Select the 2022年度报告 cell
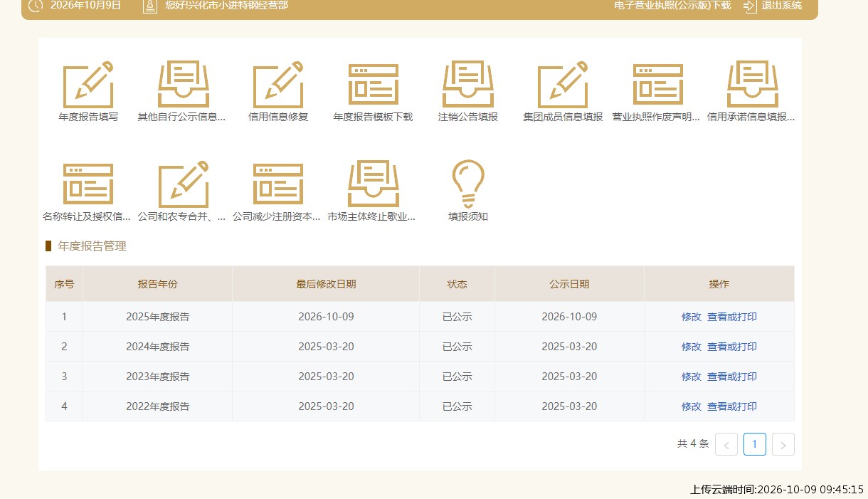The image size is (868, 499). click(x=158, y=406)
